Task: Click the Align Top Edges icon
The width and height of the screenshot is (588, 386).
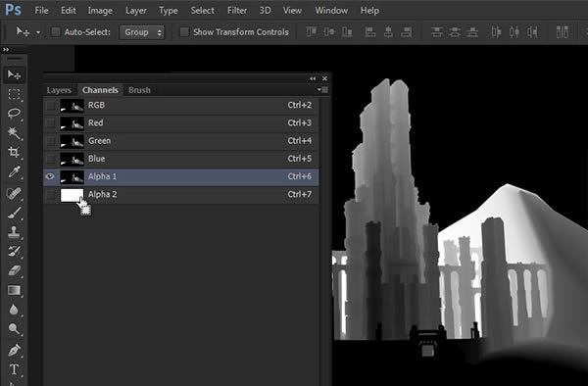Action: 311,32
